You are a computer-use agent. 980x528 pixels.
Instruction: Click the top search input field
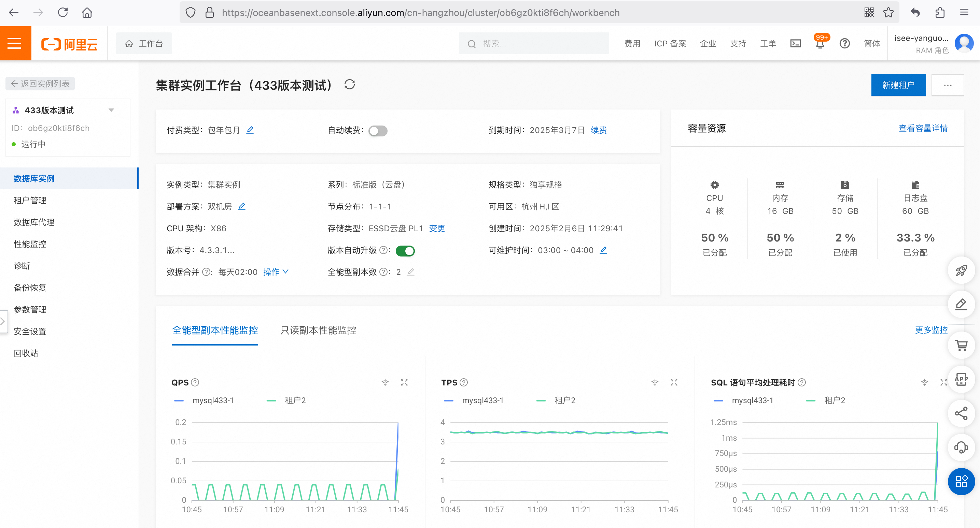533,44
